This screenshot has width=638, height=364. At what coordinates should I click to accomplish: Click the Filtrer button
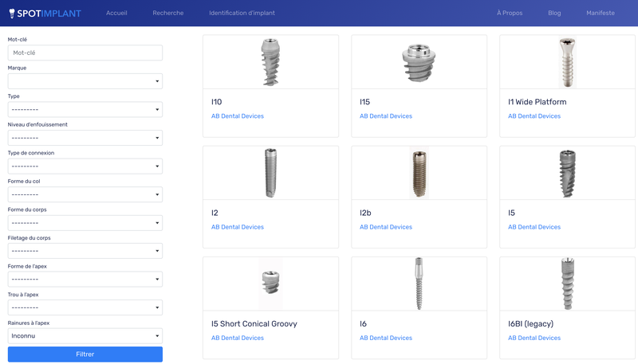(85, 354)
